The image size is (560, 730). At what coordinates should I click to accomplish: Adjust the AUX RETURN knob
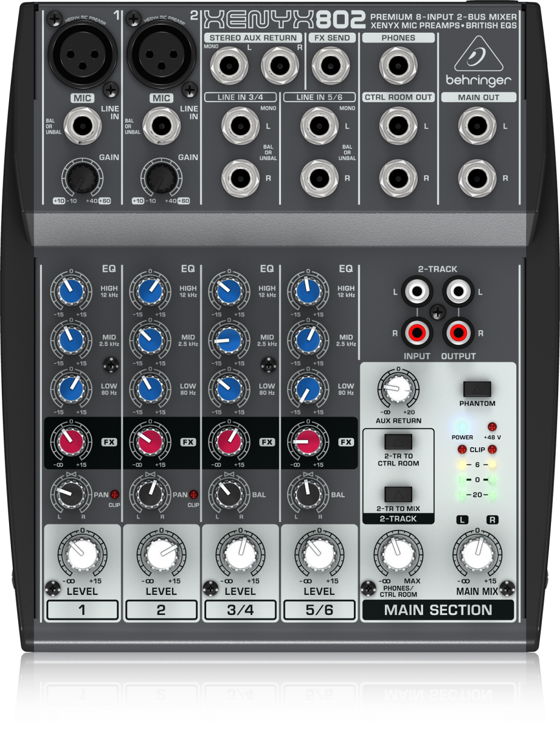[x=398, y=389]
